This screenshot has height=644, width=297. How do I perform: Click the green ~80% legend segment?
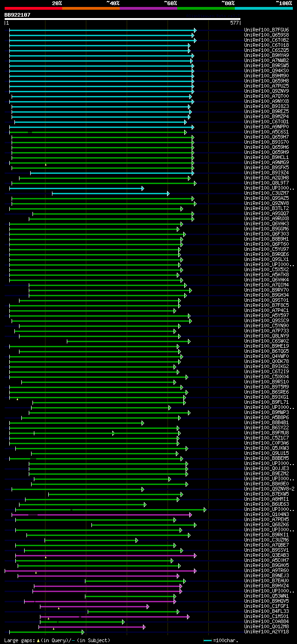pos(206,8)
